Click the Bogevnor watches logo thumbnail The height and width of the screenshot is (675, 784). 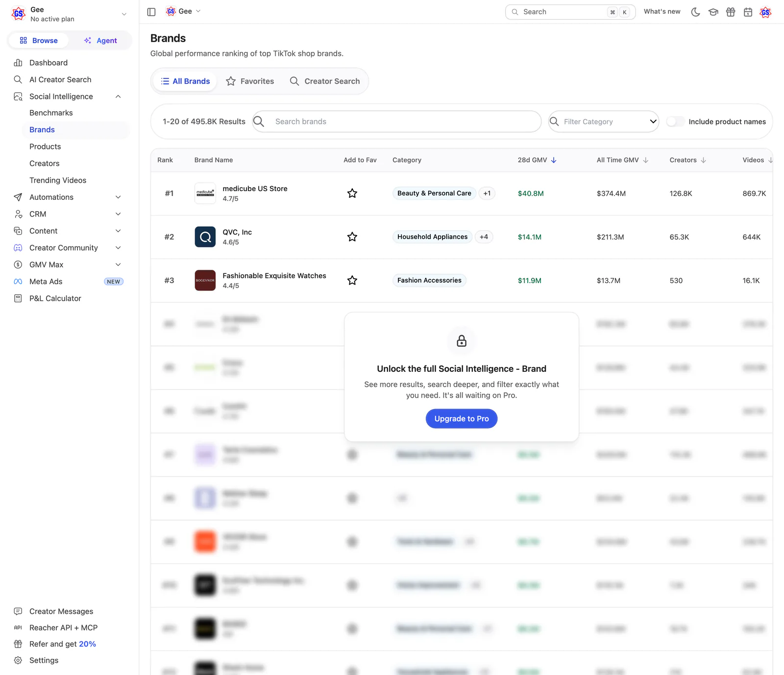click(205, 280)
